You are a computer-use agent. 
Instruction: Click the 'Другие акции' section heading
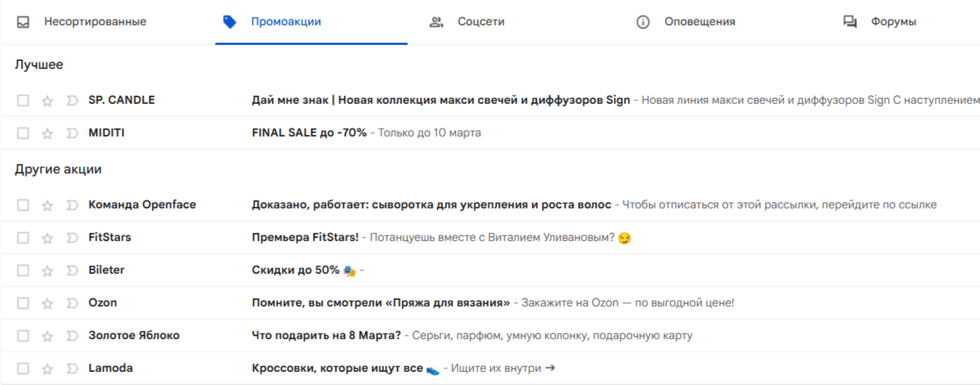[58, 170]
